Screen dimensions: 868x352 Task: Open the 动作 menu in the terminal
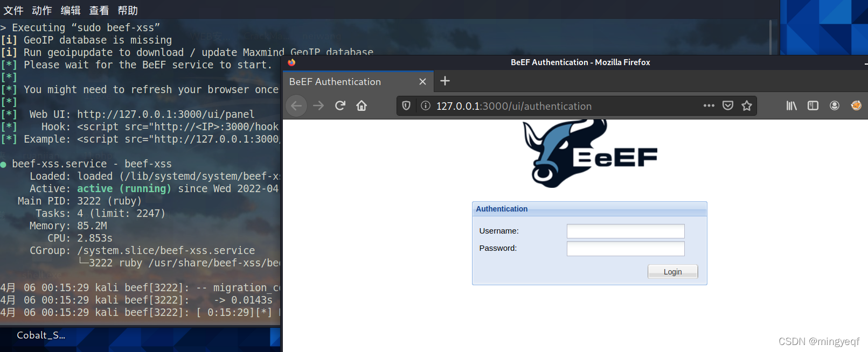[41, 10]
